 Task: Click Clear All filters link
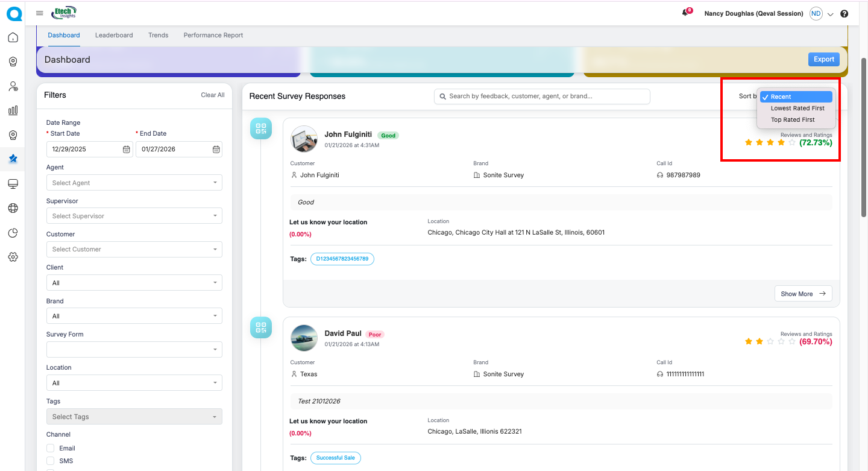click(x=212, y=95)
